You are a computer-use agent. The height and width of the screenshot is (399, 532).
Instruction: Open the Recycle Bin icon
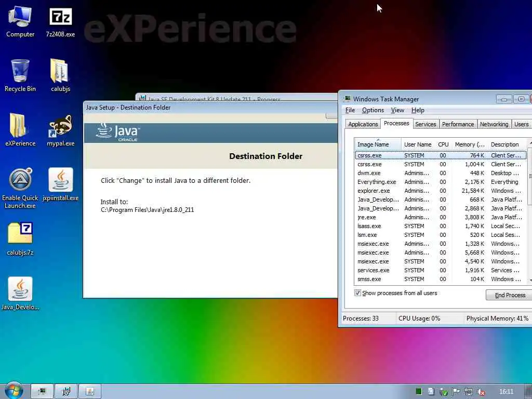(x=20, y=75)
